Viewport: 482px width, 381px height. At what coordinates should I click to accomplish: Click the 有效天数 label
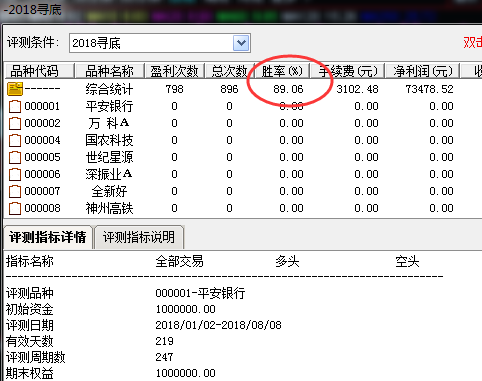tap(30, 341)
